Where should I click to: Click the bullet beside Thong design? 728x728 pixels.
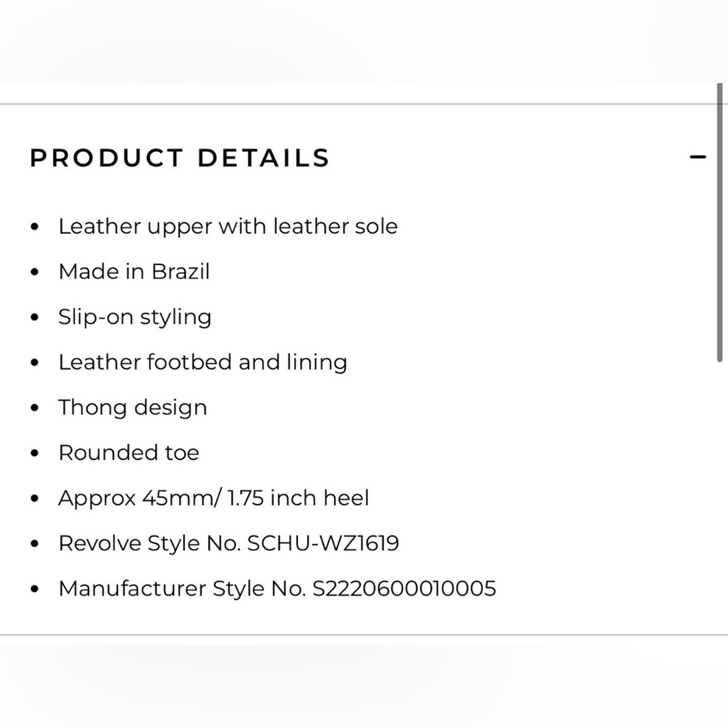tap(34, 408)
